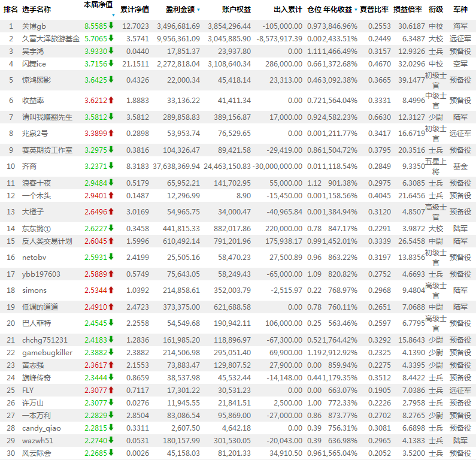
Task: Open player 风云际会
Action: tap(37, 453)
